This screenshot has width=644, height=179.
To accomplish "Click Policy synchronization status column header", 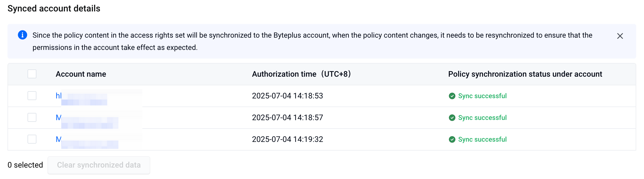I will tap(525, 74).
